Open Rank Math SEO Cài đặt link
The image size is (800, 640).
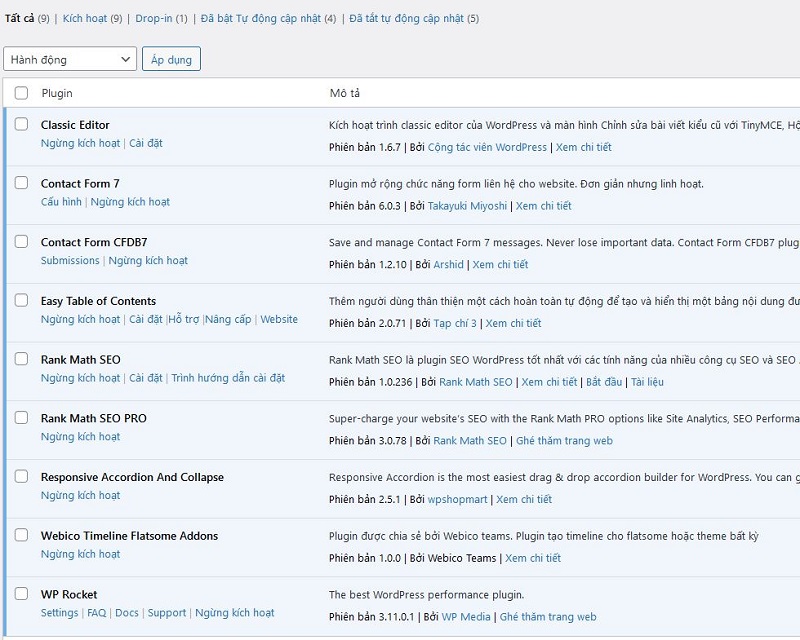146,378
